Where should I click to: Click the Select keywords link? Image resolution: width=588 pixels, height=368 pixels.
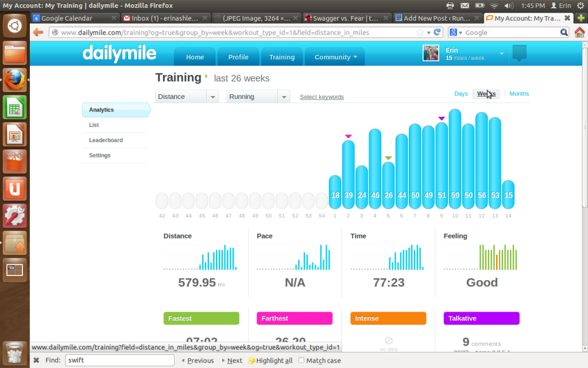click(322, 97)
